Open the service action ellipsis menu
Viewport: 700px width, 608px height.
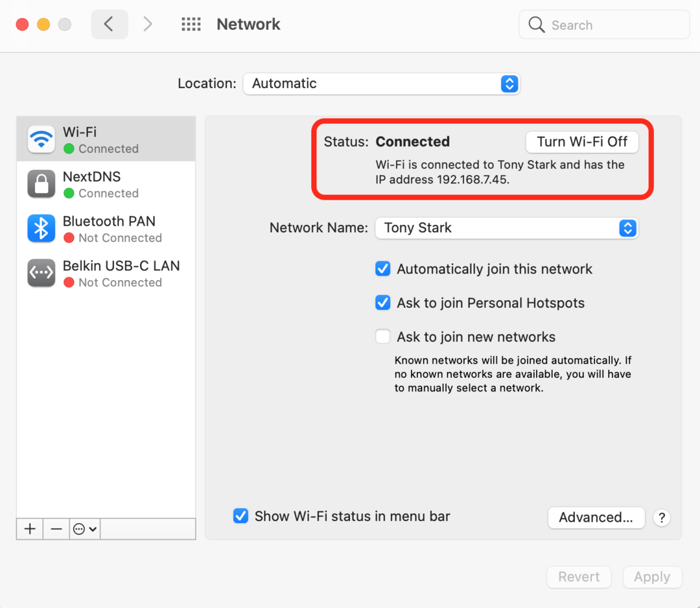click(85, 529)
